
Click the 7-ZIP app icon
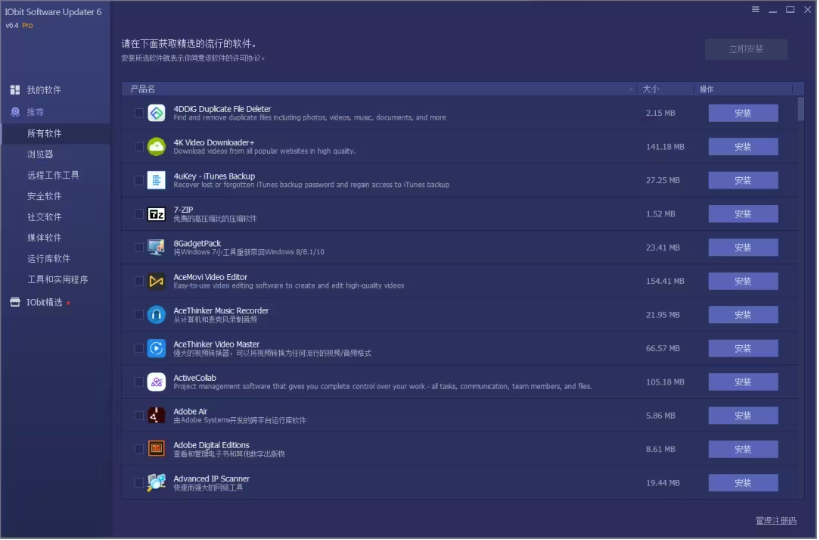click(x=156, y=214)
